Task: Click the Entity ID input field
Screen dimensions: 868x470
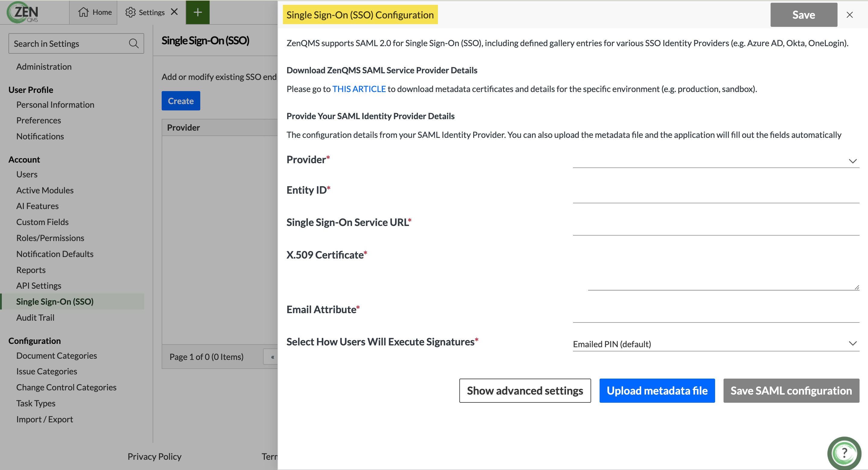Action: point(716,194)
